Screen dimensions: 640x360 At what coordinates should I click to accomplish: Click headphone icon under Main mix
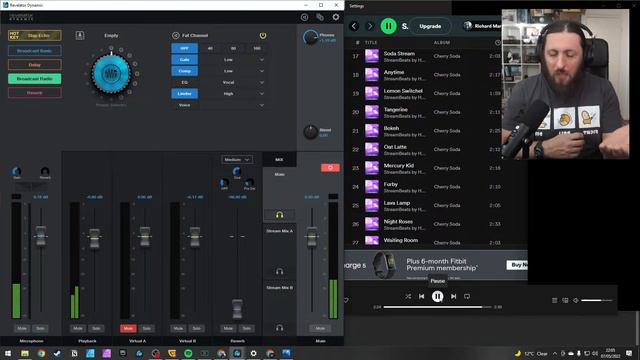tap(280, 215)
